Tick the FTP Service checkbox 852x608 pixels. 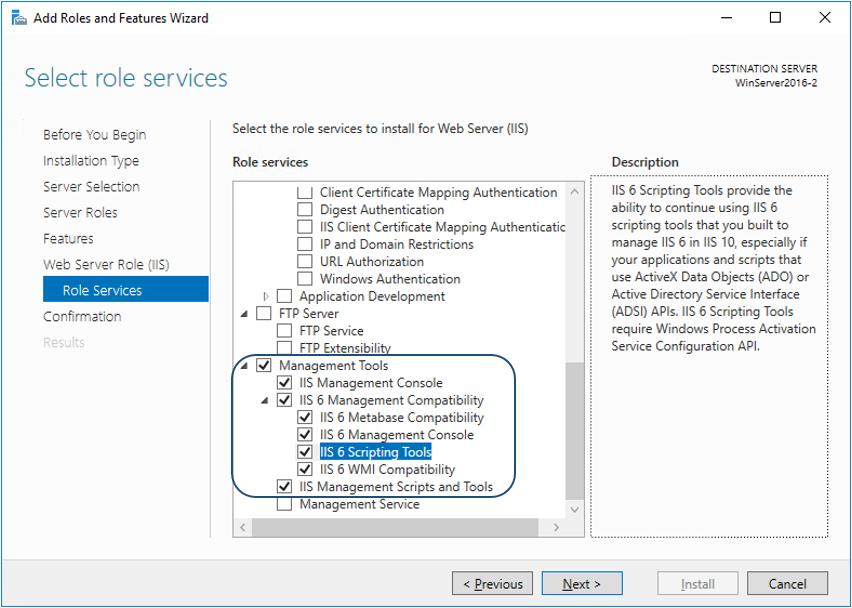pos(285,331)
